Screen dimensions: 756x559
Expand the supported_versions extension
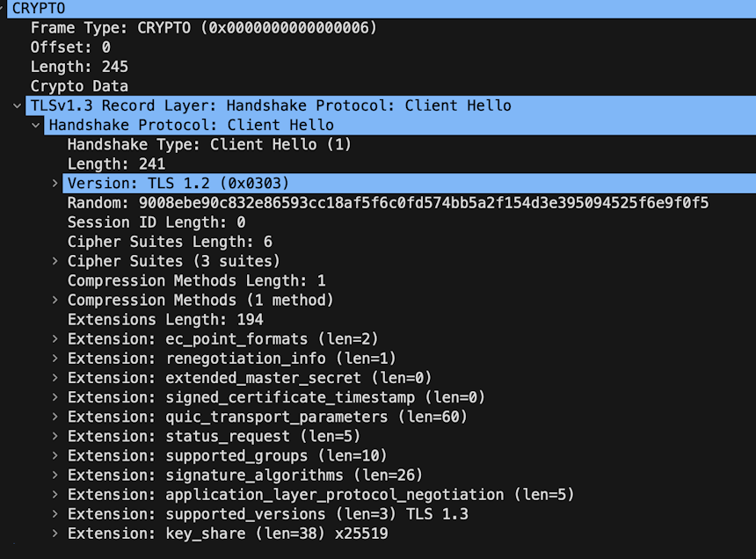55,514
